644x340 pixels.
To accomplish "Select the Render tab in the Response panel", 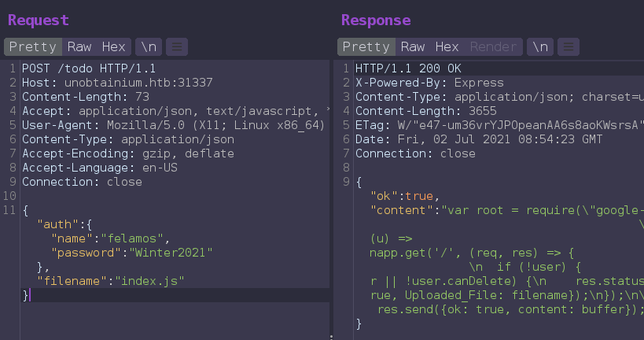I will point(494,46).
